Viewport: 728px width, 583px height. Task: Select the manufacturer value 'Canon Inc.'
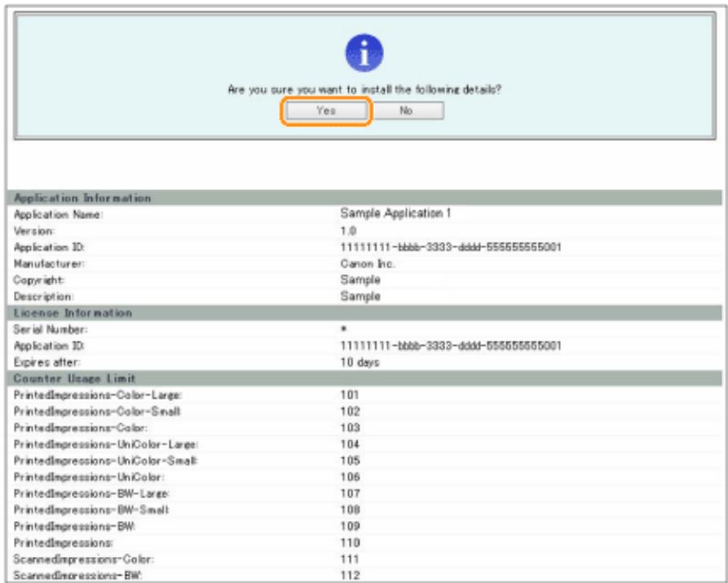[367, 264]
